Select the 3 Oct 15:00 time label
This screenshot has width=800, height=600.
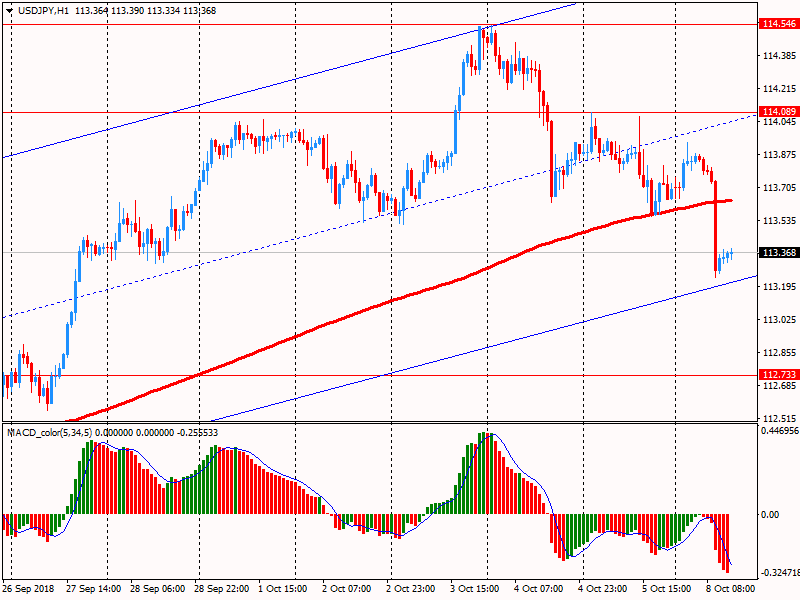pyautogui.click(x=475, y=589)
